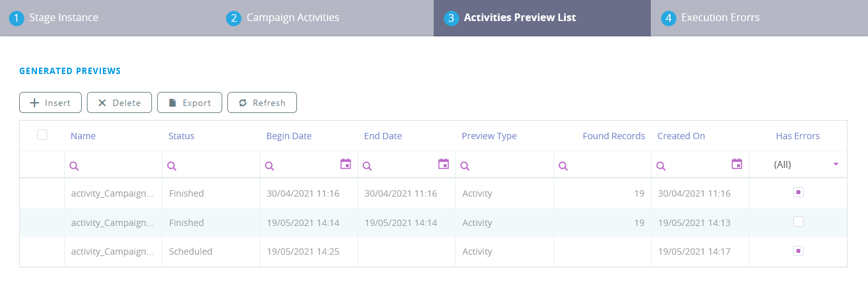Image resolution: width=868 pixels, height=286 pixels.
Task: Toggle Has Errors checkbox in first row
Action: click(798, 192)
